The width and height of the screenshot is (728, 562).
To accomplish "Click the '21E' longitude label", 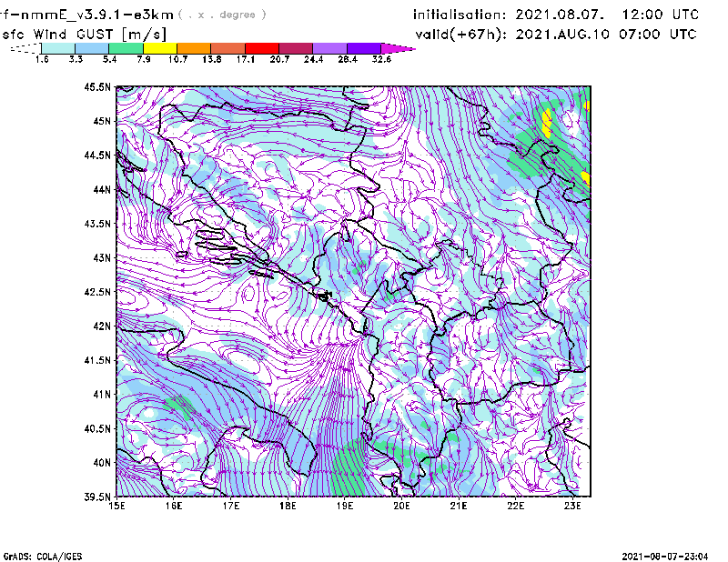I will coord(459,506).
